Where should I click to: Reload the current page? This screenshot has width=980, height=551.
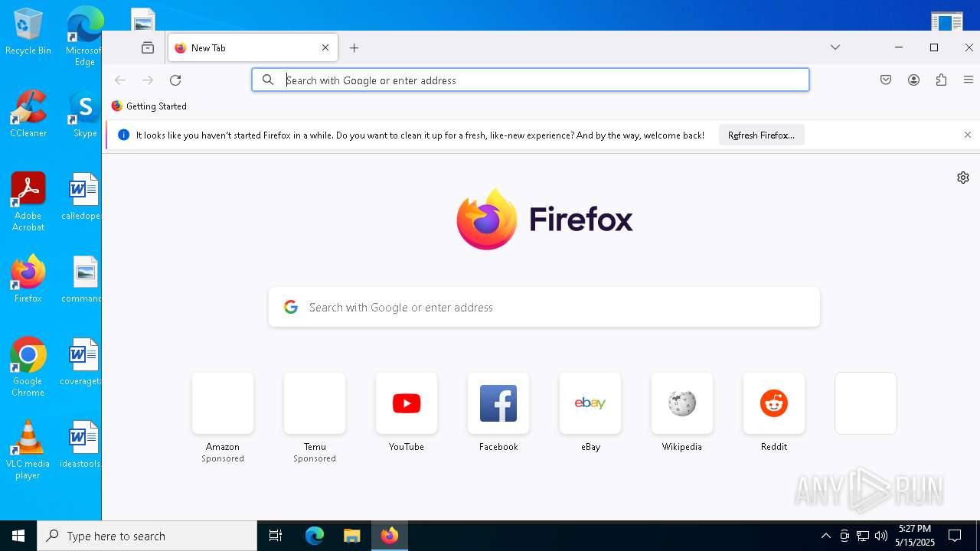click(175, 80)
